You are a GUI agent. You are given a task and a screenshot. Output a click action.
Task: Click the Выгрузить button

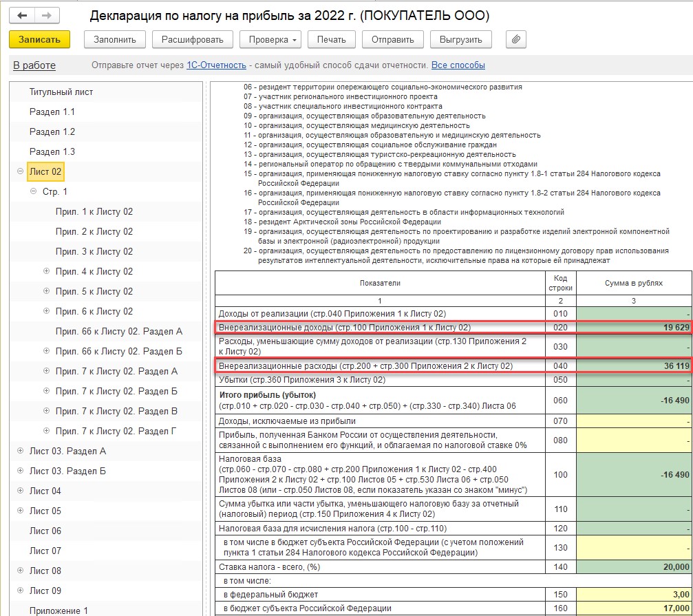click(460, 39)
